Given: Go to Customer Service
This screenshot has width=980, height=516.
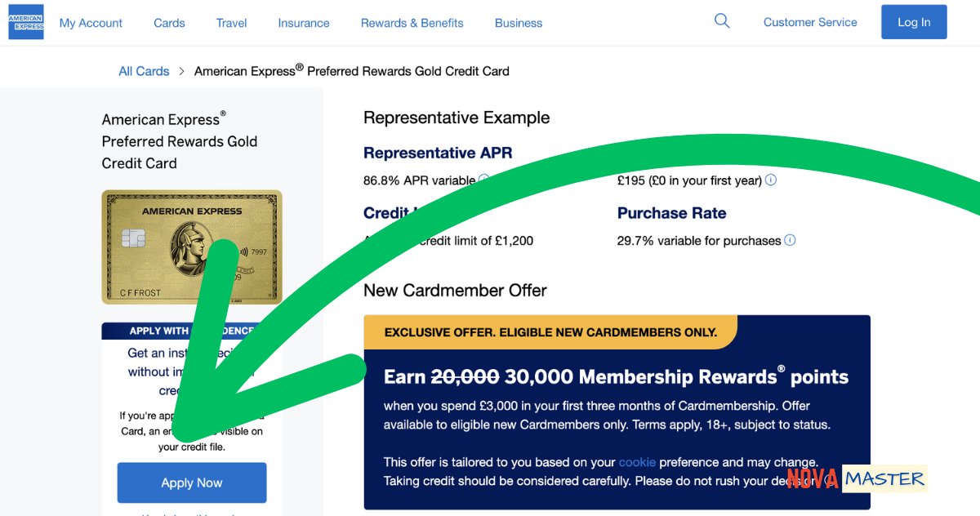Looking at the screenshot, I should [810, 22].
